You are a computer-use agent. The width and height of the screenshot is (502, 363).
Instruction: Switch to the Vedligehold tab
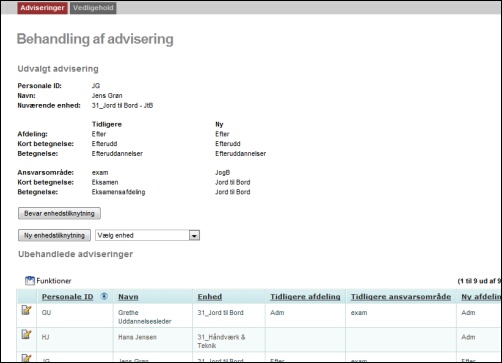pos(93,8)
